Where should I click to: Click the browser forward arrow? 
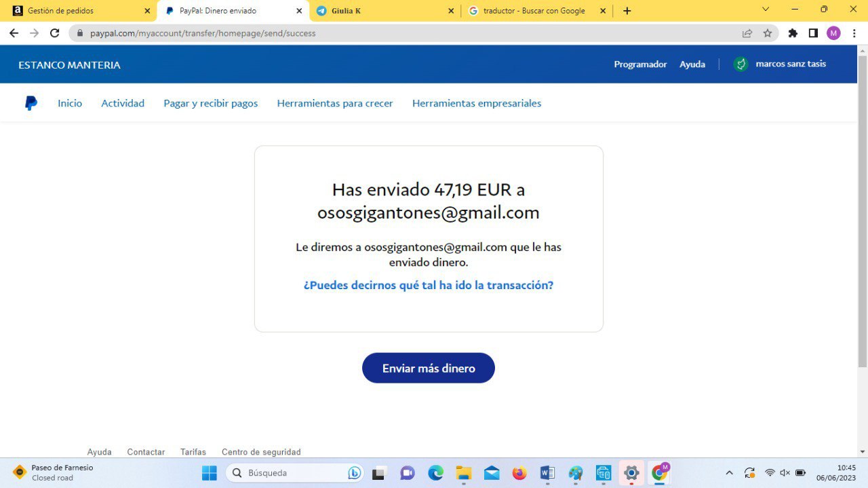(x=34, y=33)
